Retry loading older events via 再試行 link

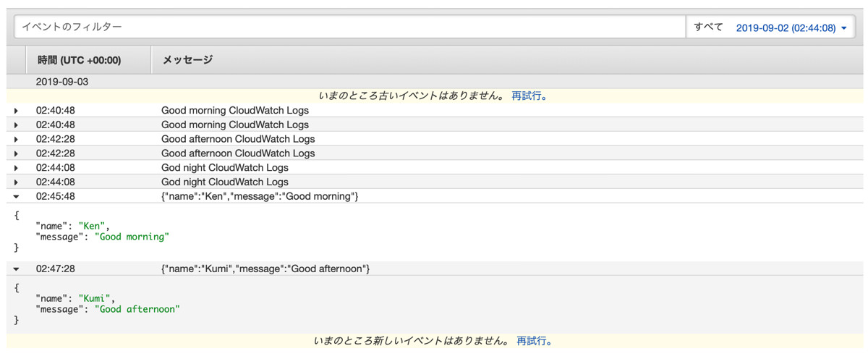529,96
